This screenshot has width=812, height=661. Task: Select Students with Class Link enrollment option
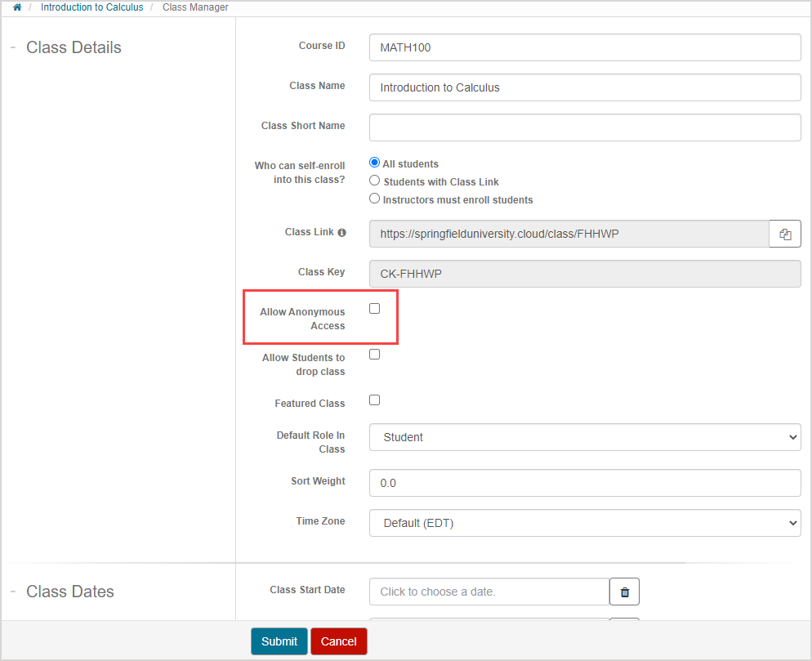pyautogui.click(x=374, y=180)
